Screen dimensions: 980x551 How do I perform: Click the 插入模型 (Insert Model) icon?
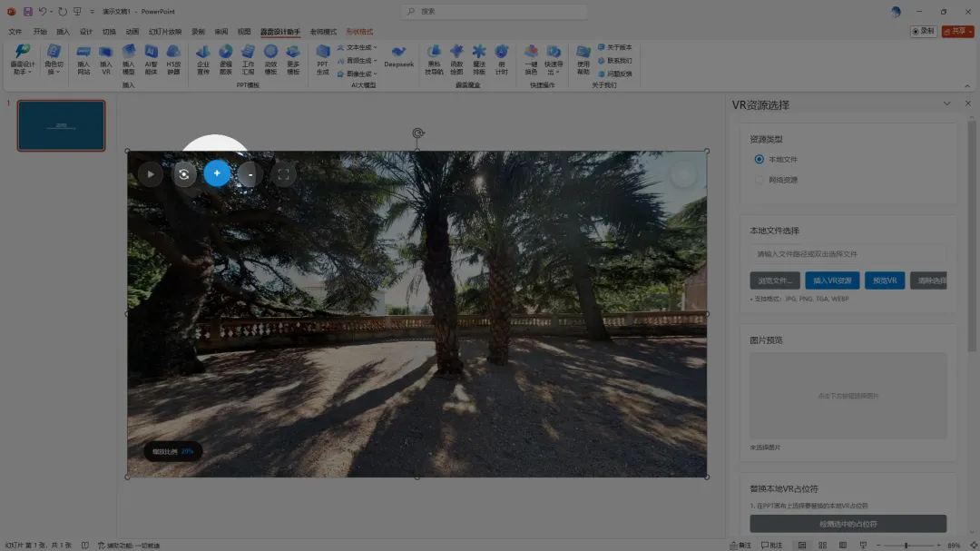(128, 59)
